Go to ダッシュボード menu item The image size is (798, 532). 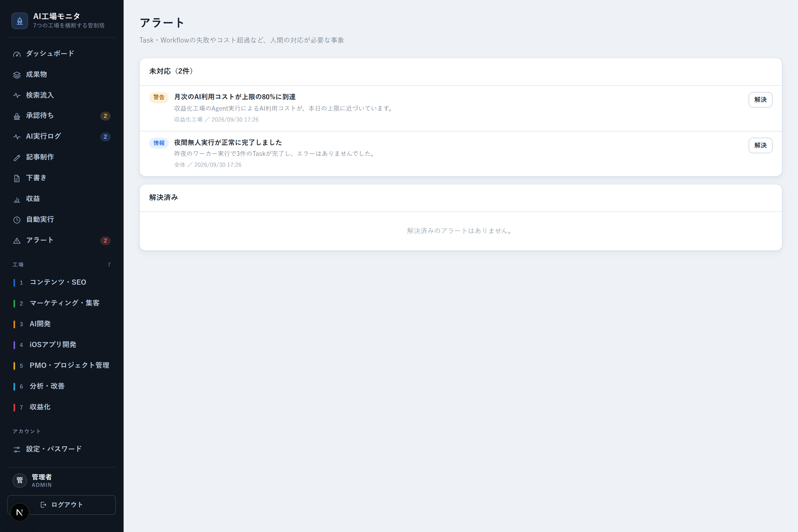pyautogui.click(x=62, y=54)
